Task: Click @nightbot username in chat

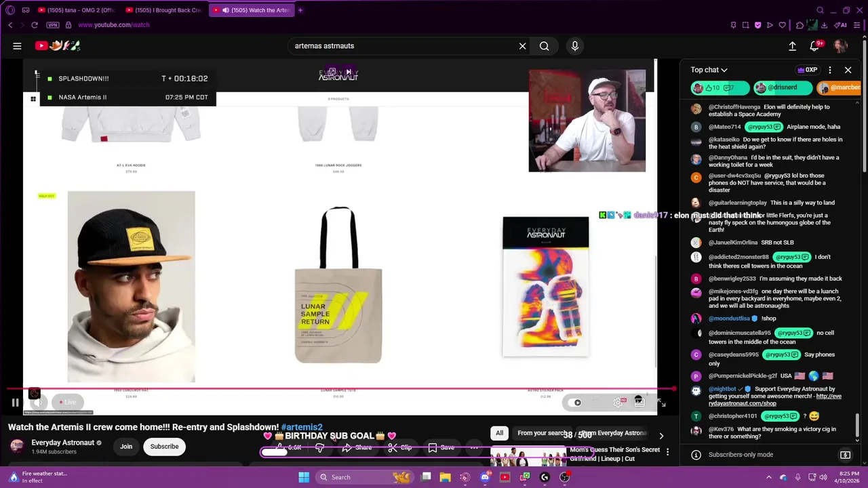Action: 722,389
